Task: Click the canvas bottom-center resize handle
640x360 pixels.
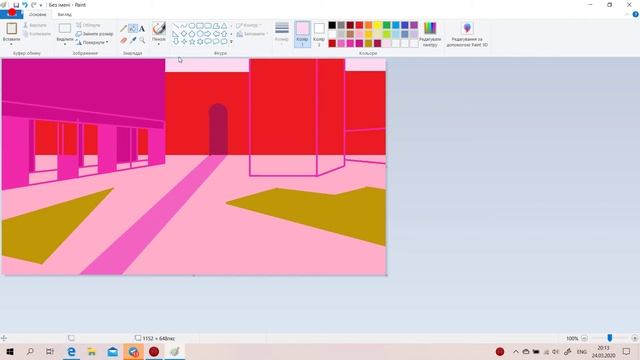Action: pyautogui.click(x=194, y=276)
